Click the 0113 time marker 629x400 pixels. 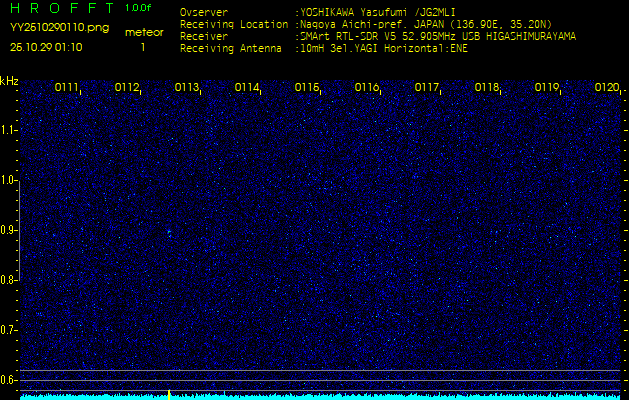click(187, 87)
